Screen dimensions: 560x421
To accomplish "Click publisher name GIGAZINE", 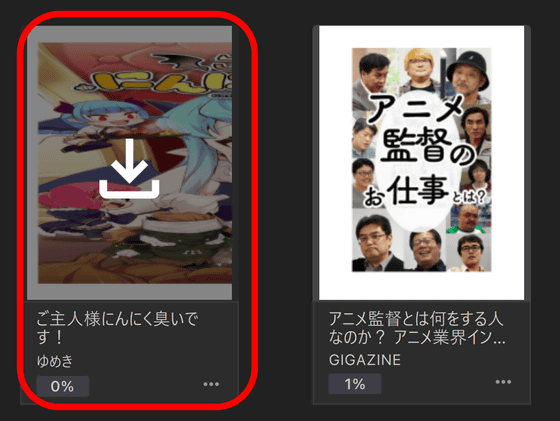I will tap(365, 360).
